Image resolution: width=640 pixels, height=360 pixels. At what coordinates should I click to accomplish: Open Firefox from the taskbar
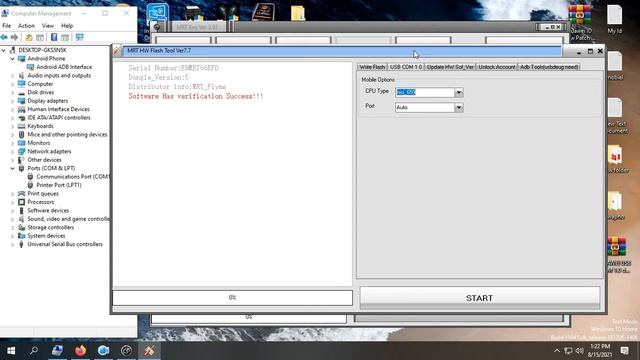[80, 351]
